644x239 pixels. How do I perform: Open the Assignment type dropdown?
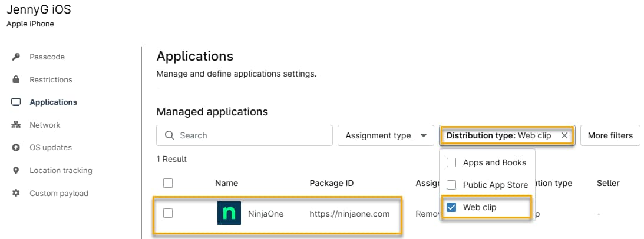(x=386, y=135)
